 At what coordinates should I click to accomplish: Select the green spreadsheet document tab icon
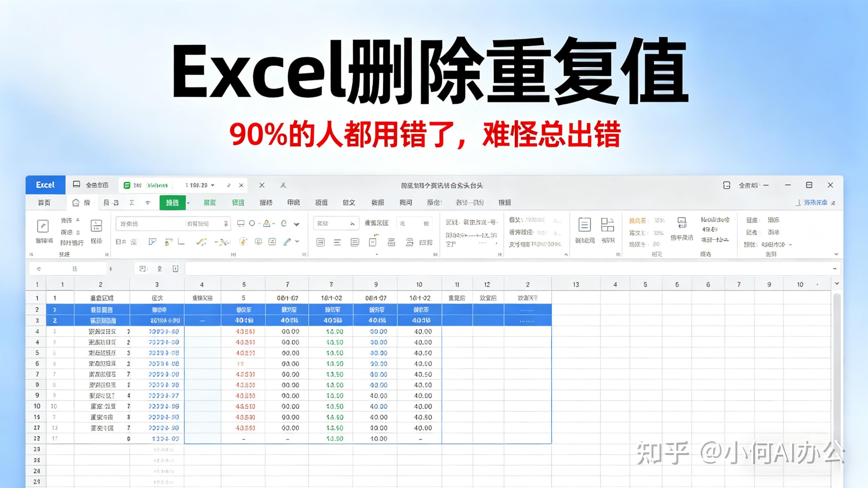[x=127, y=185]
